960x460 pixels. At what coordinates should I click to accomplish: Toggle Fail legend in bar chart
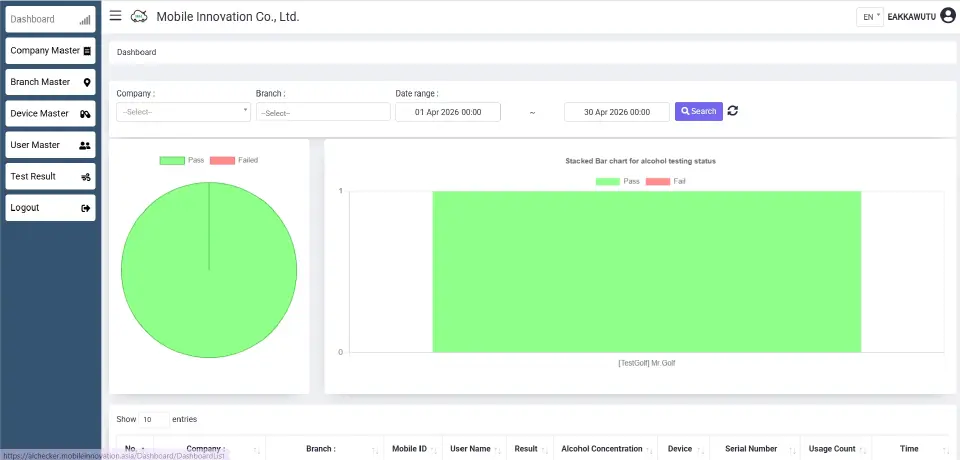tap(667, 181)
